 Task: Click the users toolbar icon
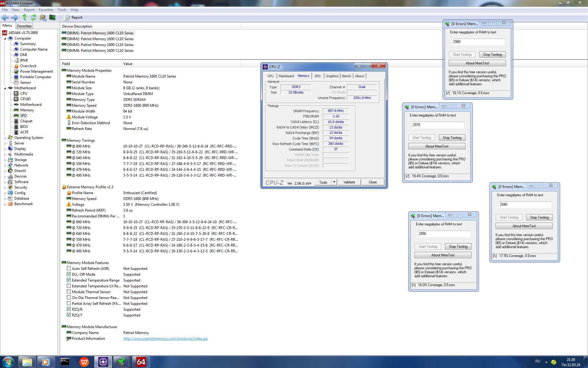[x=43, y=17]
